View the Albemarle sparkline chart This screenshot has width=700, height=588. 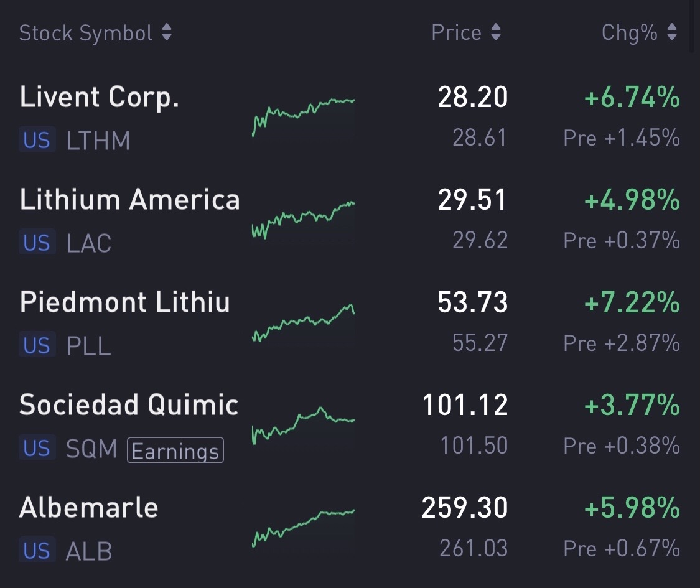[x=304, y=528]
